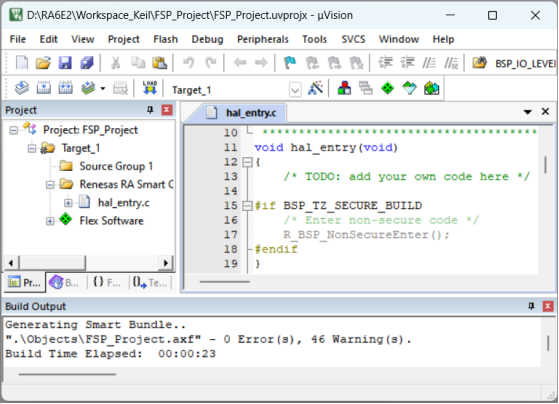Redo the last edit

coord(211,63)
